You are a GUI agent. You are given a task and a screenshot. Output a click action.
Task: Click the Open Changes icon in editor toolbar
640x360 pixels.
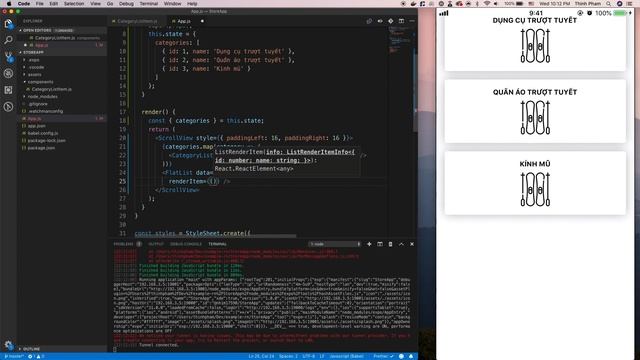click(369, 21)
